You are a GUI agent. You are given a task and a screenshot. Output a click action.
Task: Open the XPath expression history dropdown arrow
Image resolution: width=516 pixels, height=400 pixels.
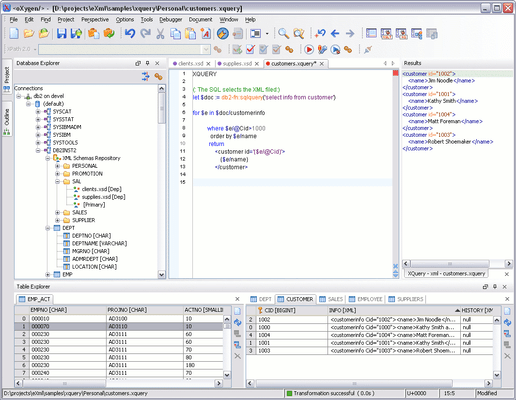click(x=206, y=50)
